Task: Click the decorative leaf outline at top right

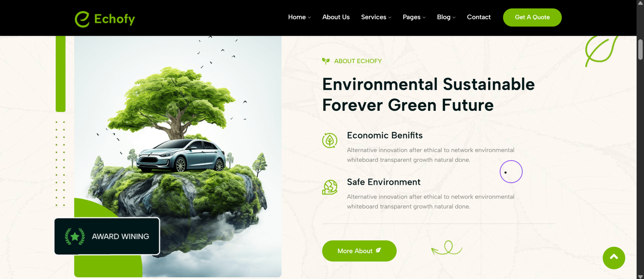Action: [601, 51]
